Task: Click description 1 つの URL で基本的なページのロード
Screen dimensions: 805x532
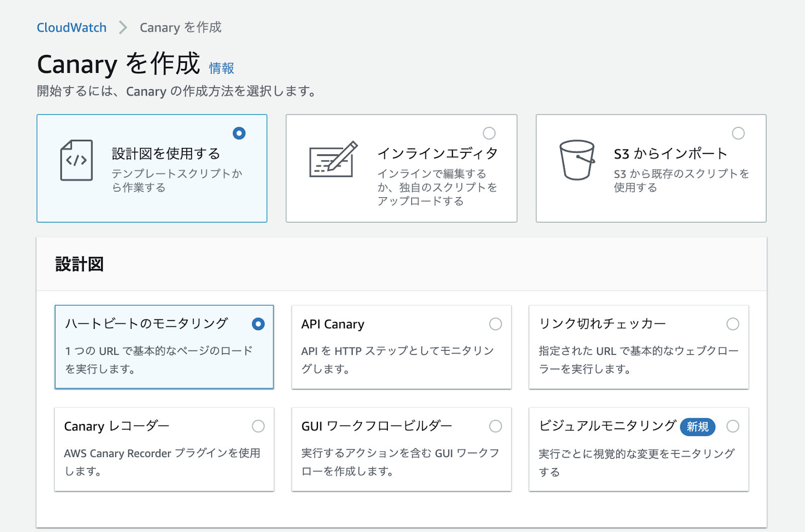Action: [x=159, y=360]
